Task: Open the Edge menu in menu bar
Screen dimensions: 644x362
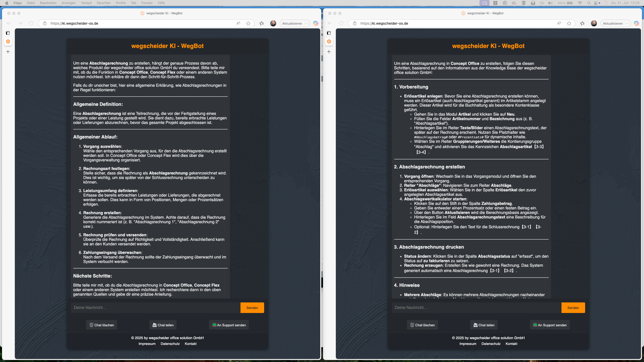Action: [x=18, y=3]
